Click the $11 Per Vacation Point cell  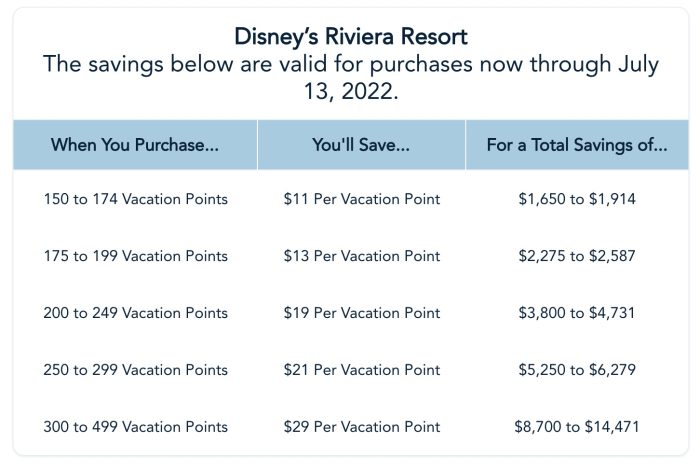[x=361, y=199]
